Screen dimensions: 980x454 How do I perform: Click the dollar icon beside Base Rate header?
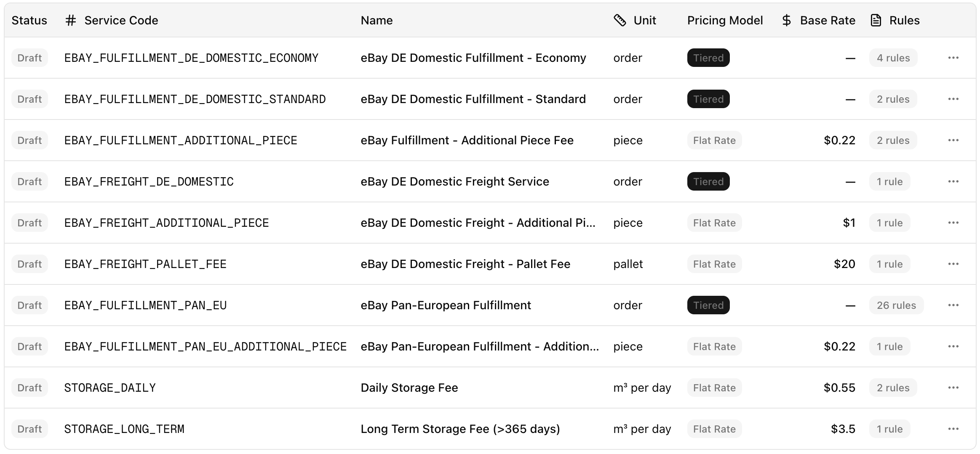[786, 20]
